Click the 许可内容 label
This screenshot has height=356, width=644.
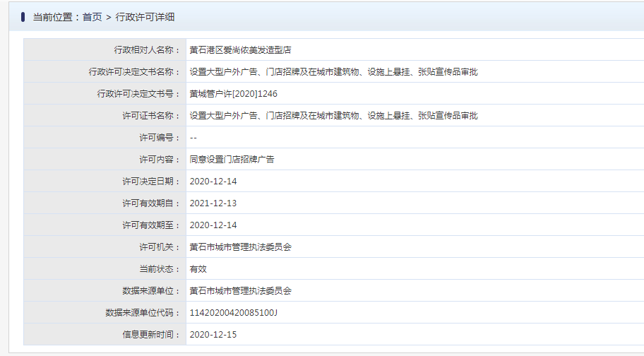pyautogui.click(x=160, y=160)
